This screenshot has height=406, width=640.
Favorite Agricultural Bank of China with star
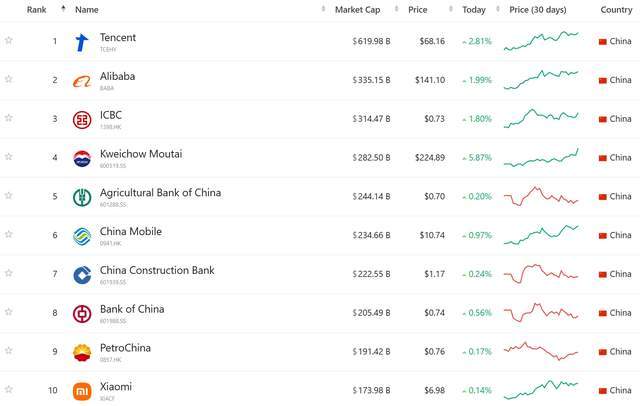9,195
